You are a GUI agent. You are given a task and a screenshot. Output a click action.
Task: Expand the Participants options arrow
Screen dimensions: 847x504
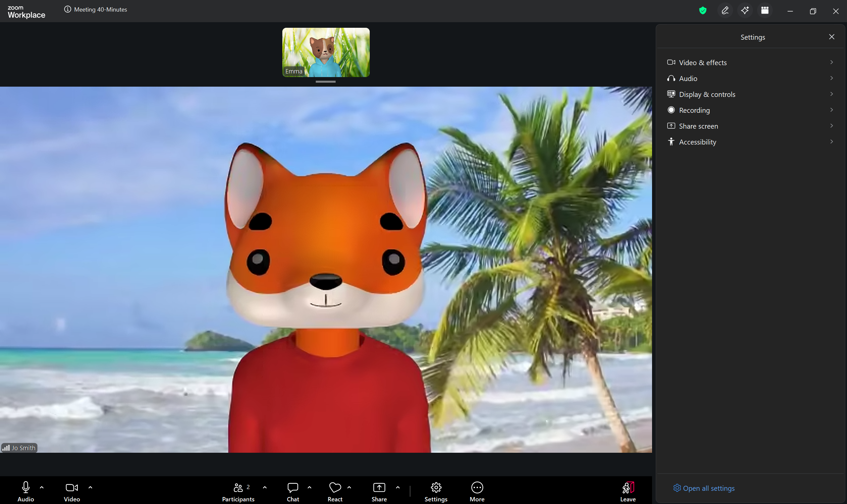pos(265,487)
